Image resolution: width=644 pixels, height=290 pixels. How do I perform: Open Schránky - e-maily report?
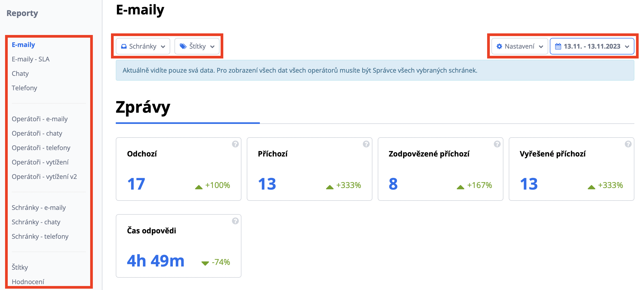pos(39,208)
